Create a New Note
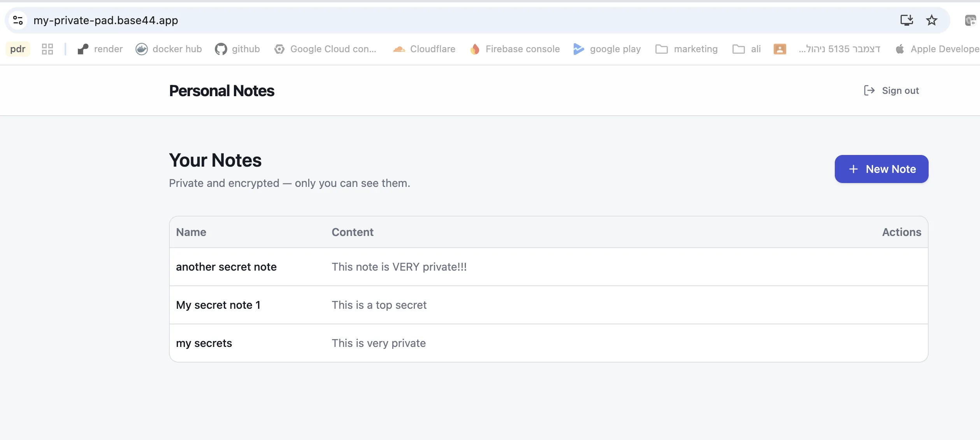The width and height of the screenshot is (980, 440). (881, 169)
